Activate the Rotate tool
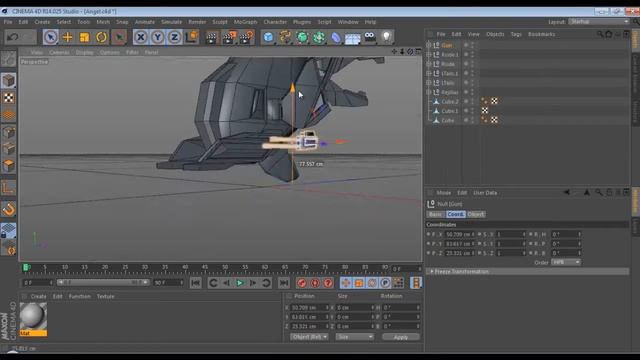This screenshot has height=360, width=640. pos(101,37)
